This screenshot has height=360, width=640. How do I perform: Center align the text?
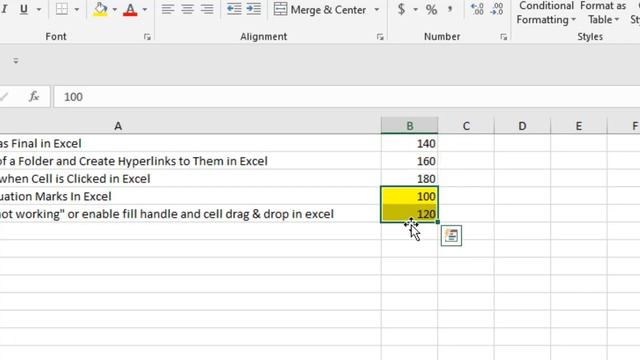point(187,9)
